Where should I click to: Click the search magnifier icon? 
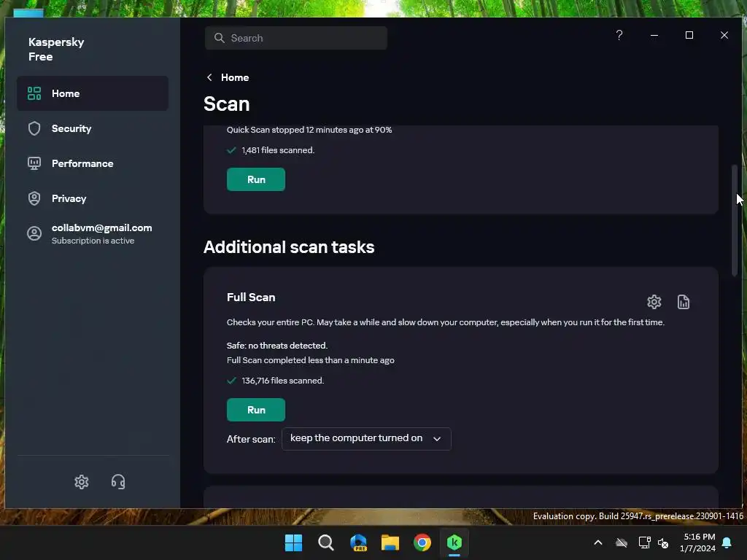[219, 38]
